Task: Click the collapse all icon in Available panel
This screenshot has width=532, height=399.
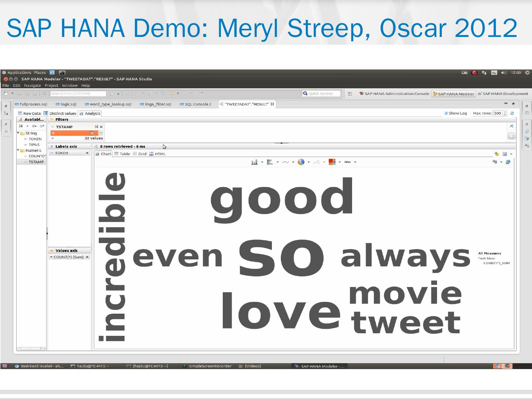Action: click(x=42, y=126)
